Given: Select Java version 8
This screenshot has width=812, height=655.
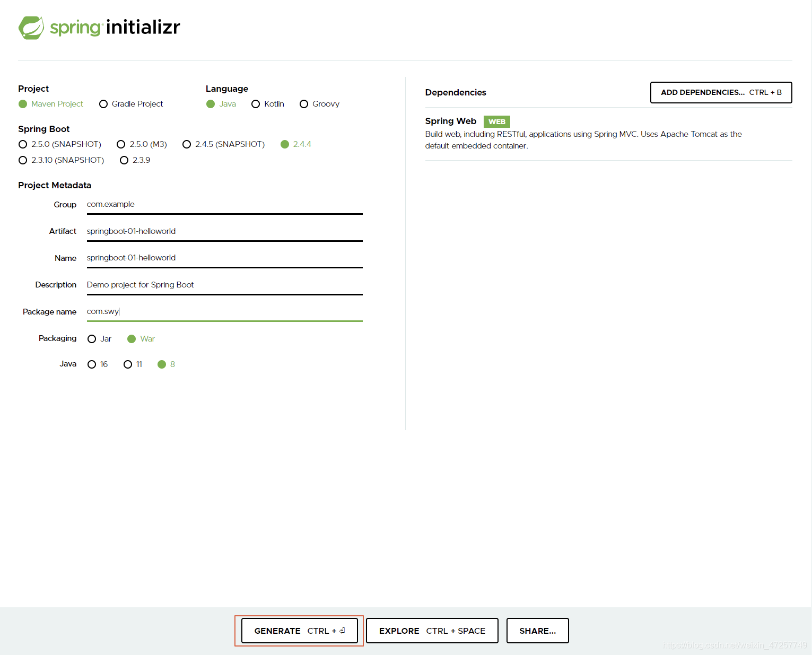Looking at the screenshot, I should [167, 364].
